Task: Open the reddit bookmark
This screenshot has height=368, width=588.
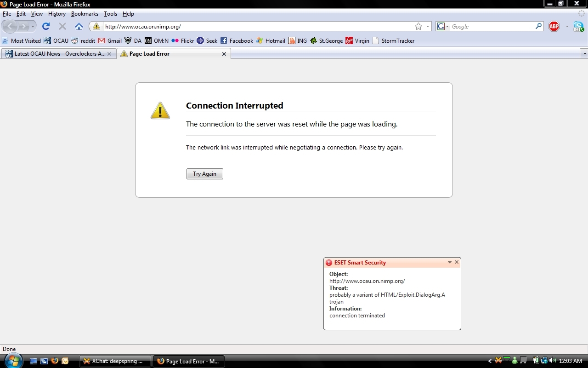Action: tap(83, 40)
